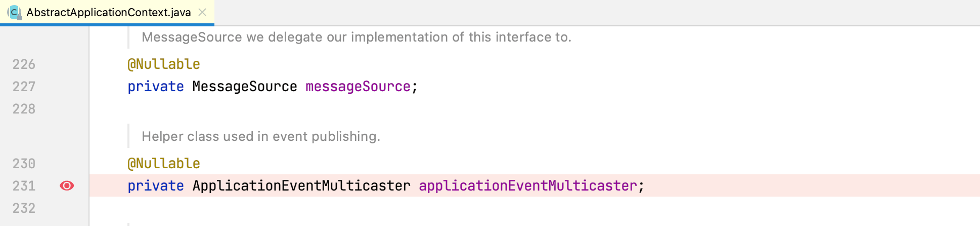This screenshot has width=980, height=226.
Task: Click line number 230 in gutter
Action: tap(24, 164)
